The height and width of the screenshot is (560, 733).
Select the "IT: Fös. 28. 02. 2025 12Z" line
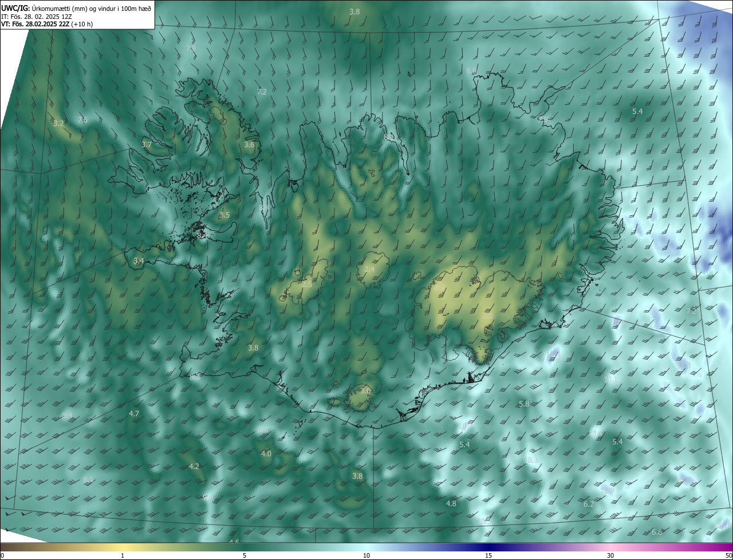point(36,16)
